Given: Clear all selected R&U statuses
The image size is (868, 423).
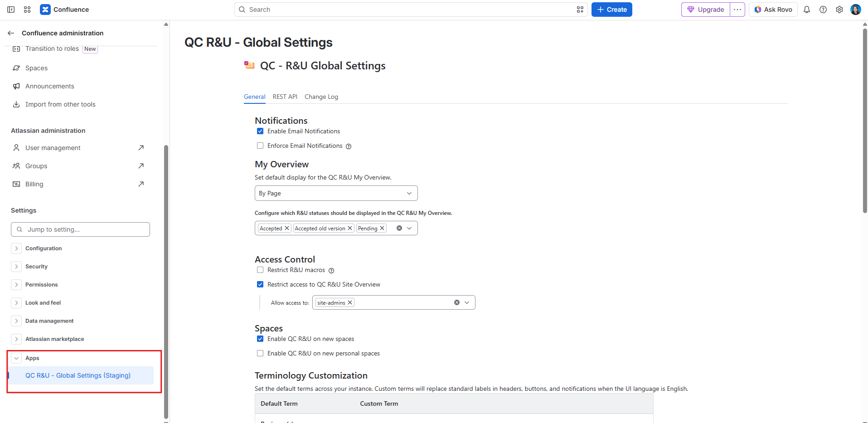Looking at the screenshot, I should [399, 228].
